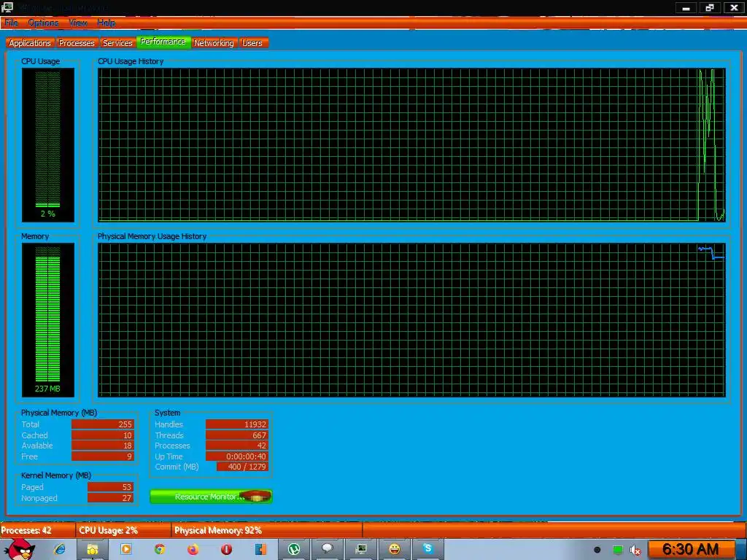Open the folder icon in the taskbar

pyautogui.click(x=93, y=550)
